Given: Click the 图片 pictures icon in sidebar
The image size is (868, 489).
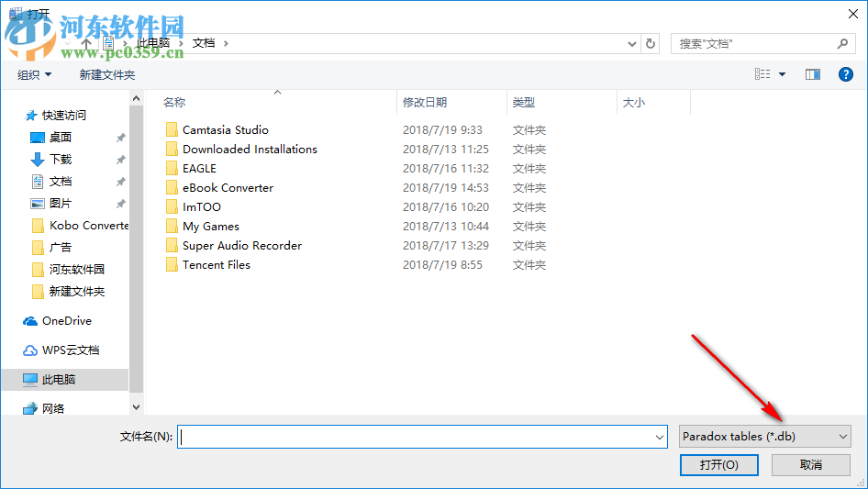Looking at the screenshot, I should tap(37, 204).
